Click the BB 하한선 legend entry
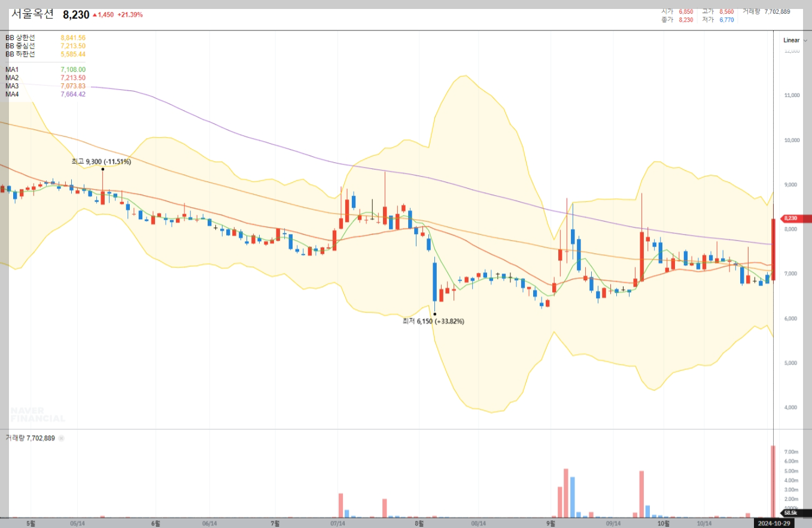The height and width of the screenshot is (528, 812). (x=20, y=54)
